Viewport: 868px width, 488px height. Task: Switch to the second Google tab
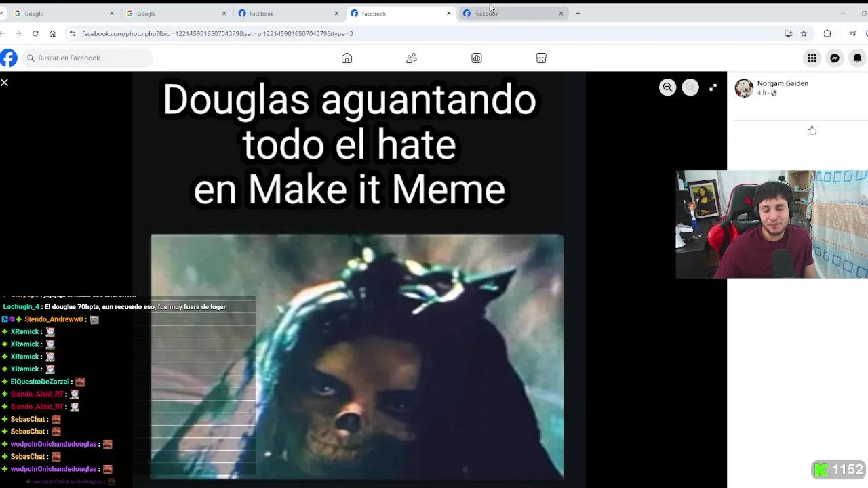click(176, 13)
